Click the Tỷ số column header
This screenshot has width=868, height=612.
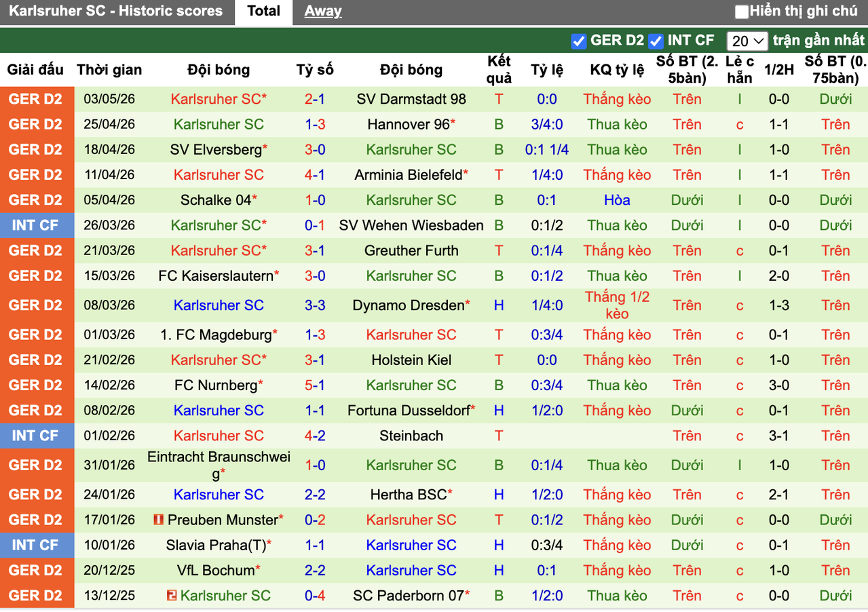[x=315, y=70]
